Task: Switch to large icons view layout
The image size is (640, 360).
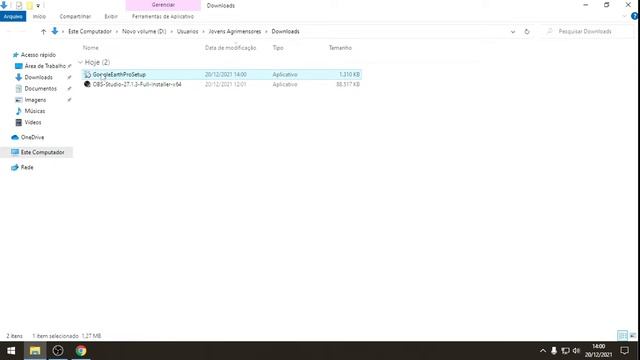Action: click(633, 336)
